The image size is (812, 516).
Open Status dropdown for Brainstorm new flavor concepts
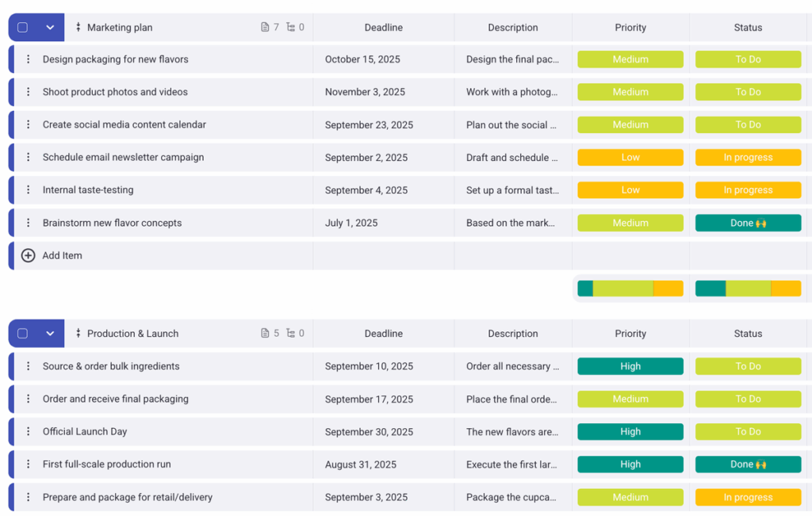748,223
